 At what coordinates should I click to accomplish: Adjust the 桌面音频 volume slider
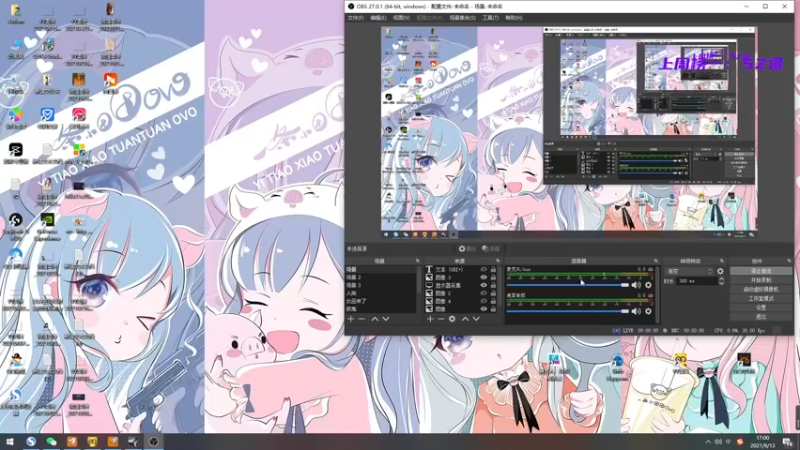coord(567,311)
